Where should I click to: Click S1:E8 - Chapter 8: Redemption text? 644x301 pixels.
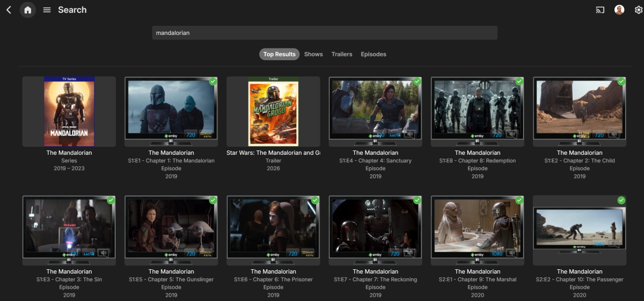pos(478,161)
